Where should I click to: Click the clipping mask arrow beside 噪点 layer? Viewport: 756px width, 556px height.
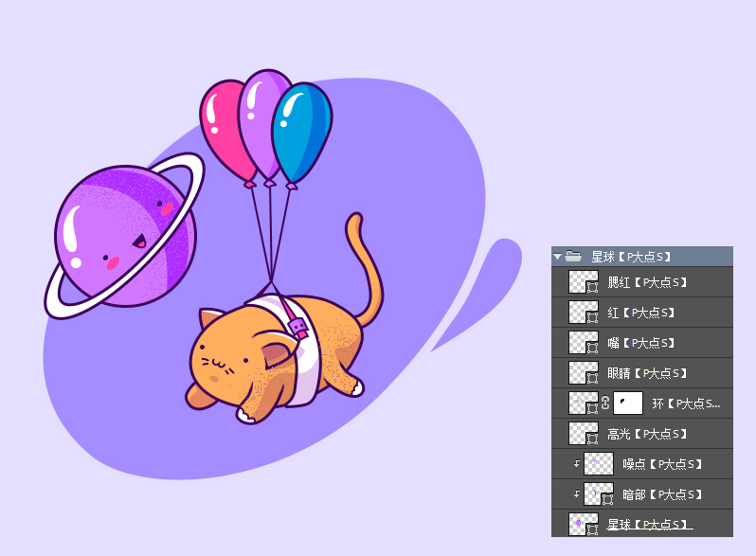point(575,464)
